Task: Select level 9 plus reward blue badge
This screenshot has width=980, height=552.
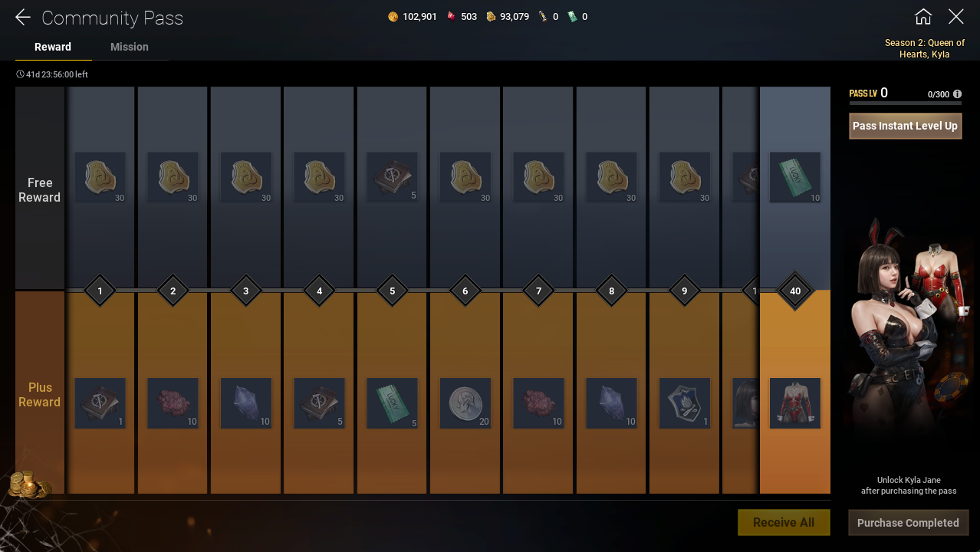Action: point(685,403)
